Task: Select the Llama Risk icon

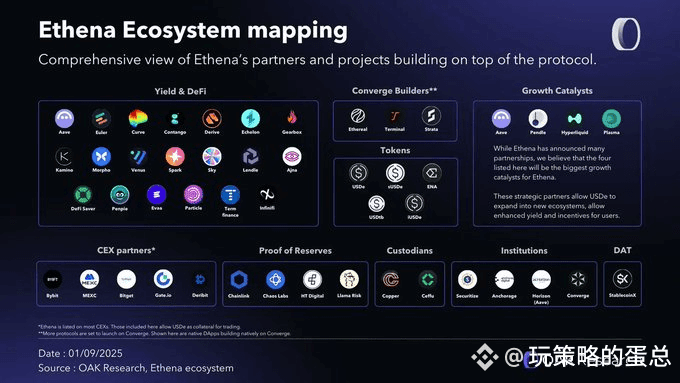Action: 349,279
